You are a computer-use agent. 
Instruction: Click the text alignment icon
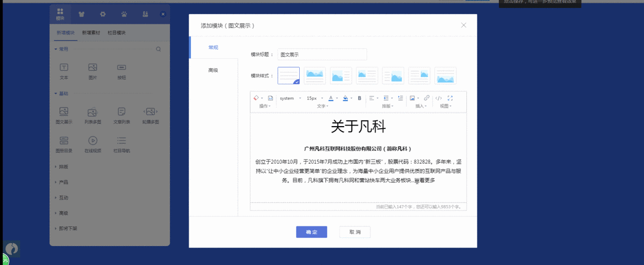point(371,98)
